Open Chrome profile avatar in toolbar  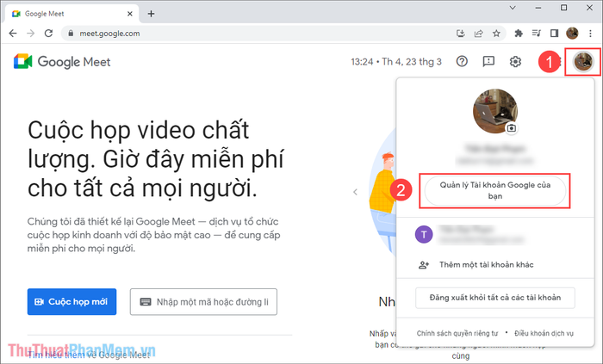pos(572,34)
